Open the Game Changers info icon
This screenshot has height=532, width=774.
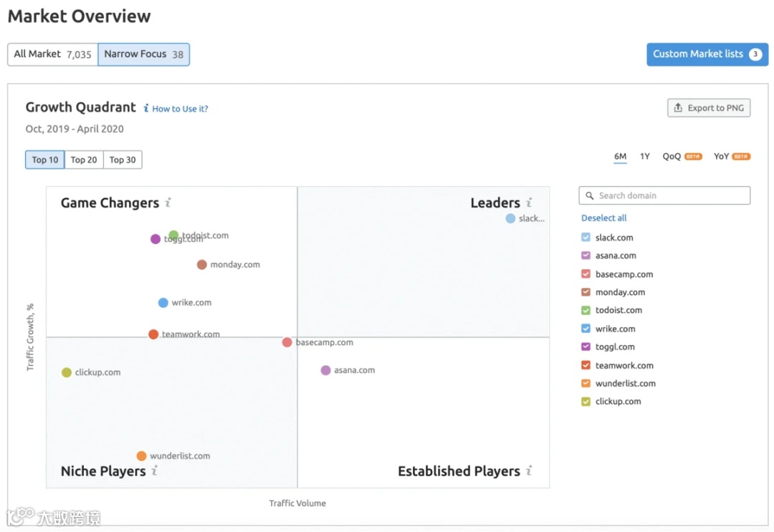tap(168, 202)
